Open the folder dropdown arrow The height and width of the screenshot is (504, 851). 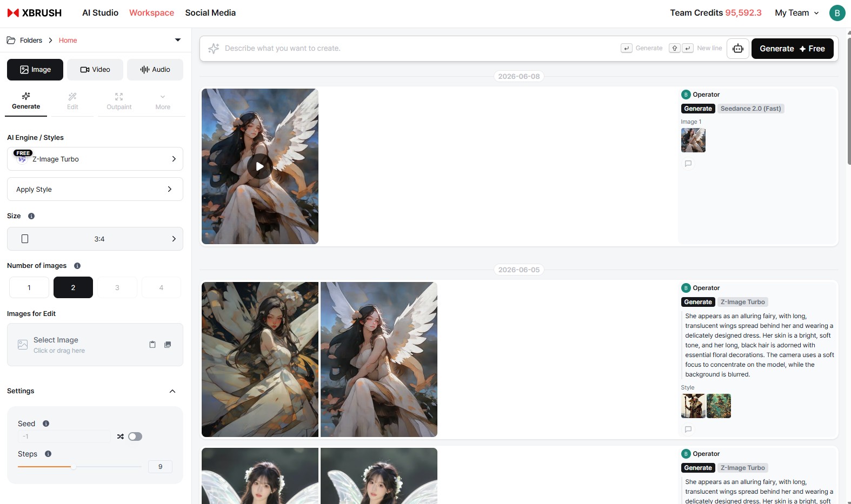tap(178, 40)
